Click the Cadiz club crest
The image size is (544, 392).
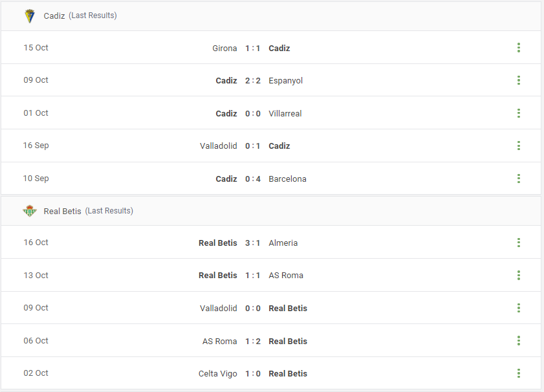point(30,16)
